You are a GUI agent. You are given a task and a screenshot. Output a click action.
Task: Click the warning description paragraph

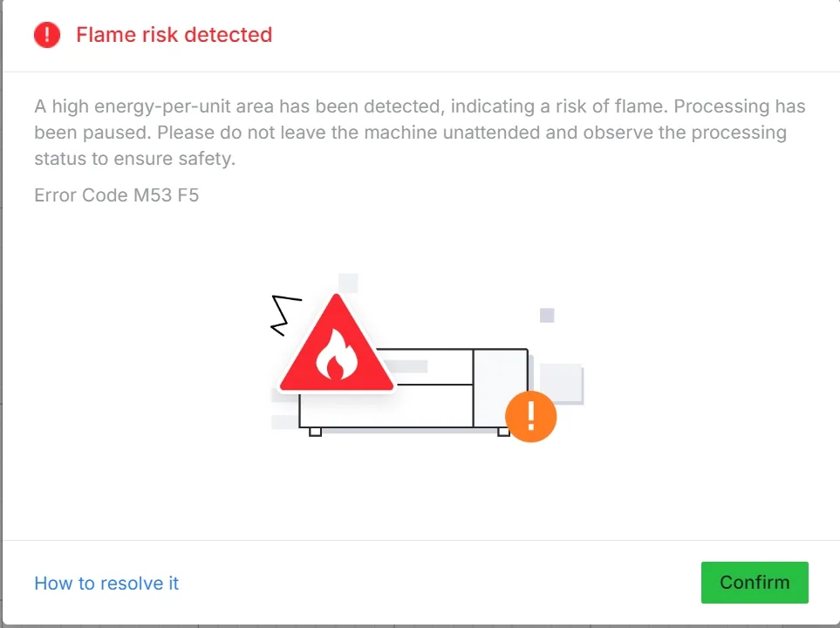coord(420,133)
